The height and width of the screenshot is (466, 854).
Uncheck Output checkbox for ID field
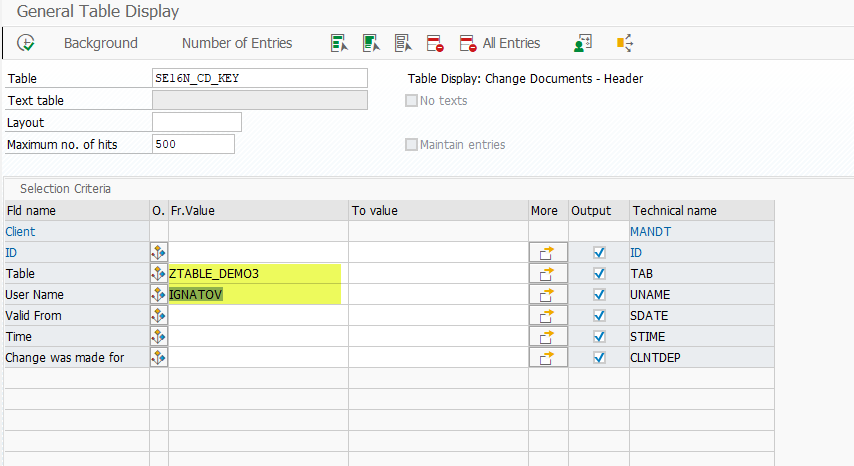pyautogui.click(x=599, y=253)
